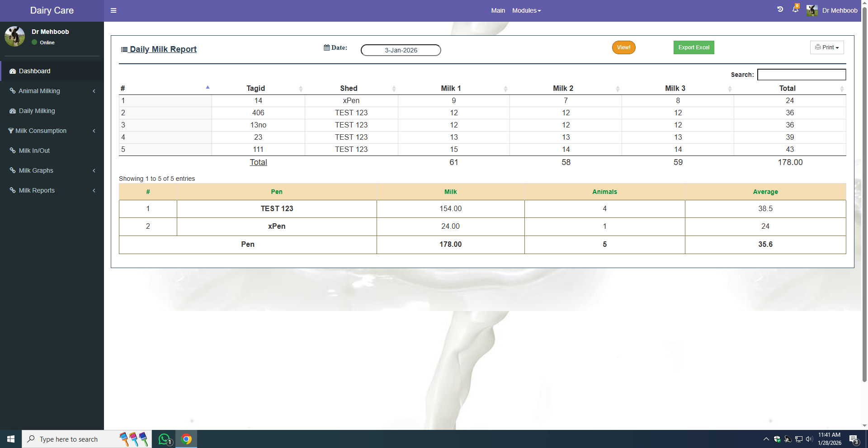
Task: Click the page vertical scrollbar
Action: pyautogui.click(x=864, y=181)
